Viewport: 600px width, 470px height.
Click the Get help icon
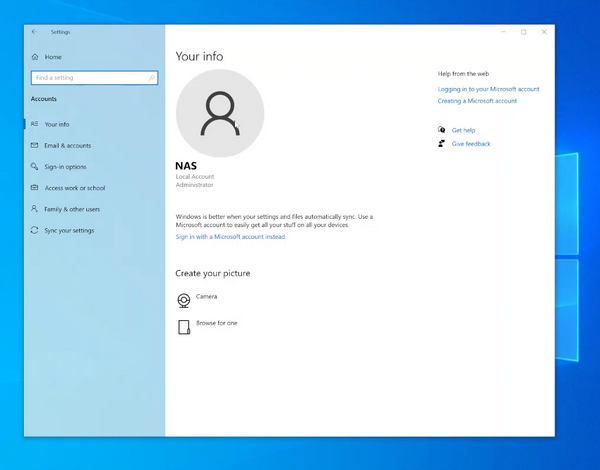click(x=442, y=130)
